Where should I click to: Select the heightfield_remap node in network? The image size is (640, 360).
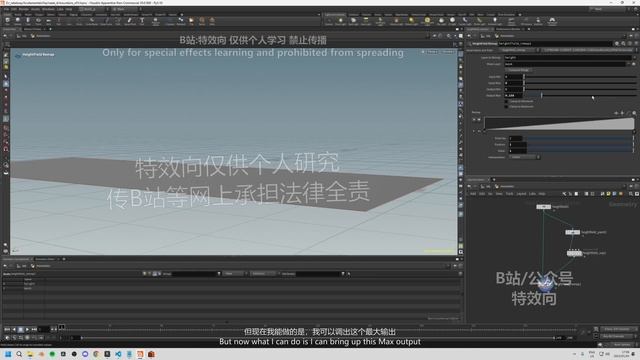click(x=546, y=283)
